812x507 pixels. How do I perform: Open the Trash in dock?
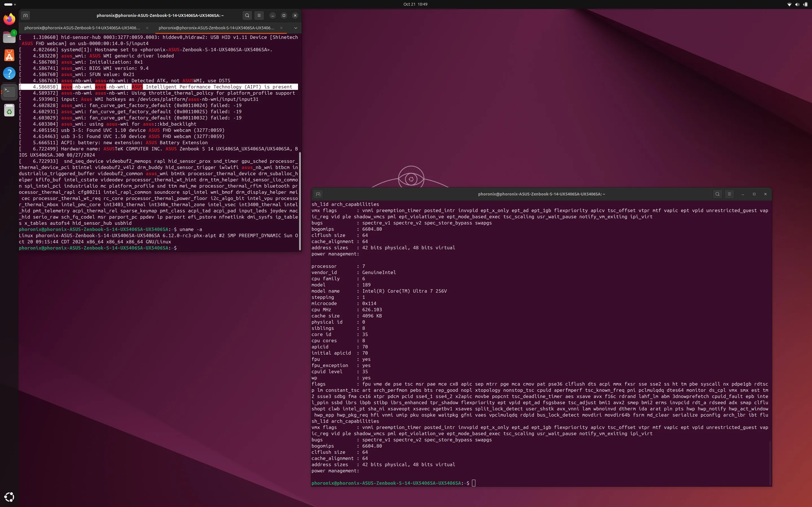tap(9, 110)
